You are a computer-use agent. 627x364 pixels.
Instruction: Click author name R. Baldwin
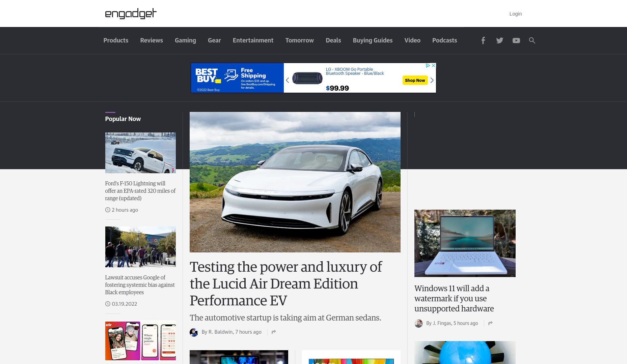pos(220,332)
